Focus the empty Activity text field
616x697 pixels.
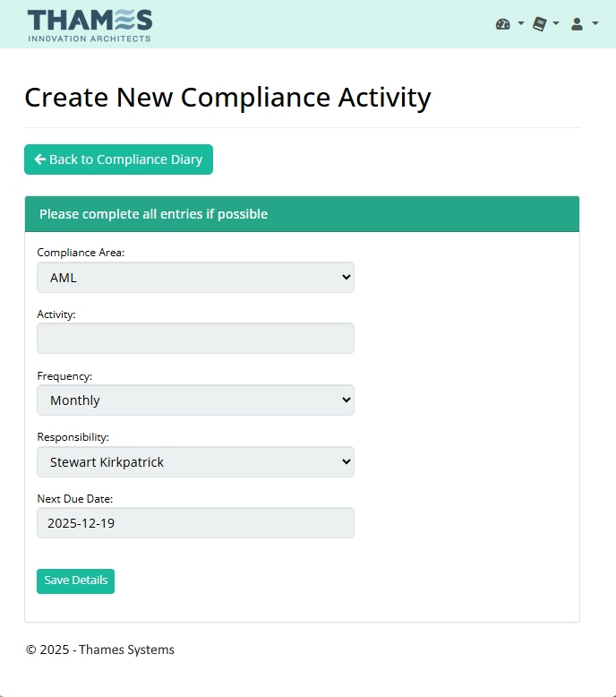pyautogui.click(x=195, y=339)
